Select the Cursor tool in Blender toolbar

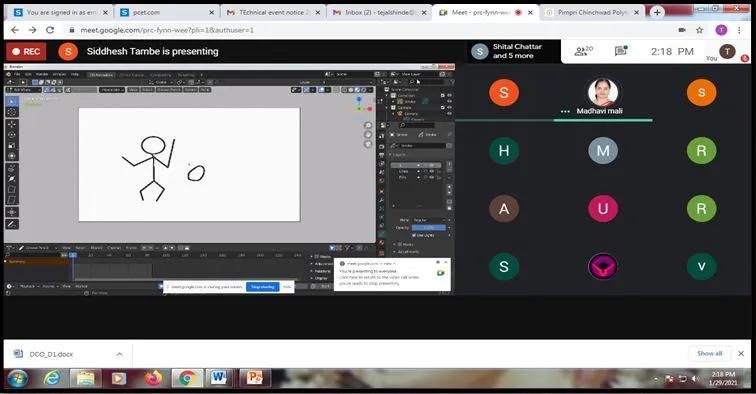pyautogui.click(x=12, y=112)
